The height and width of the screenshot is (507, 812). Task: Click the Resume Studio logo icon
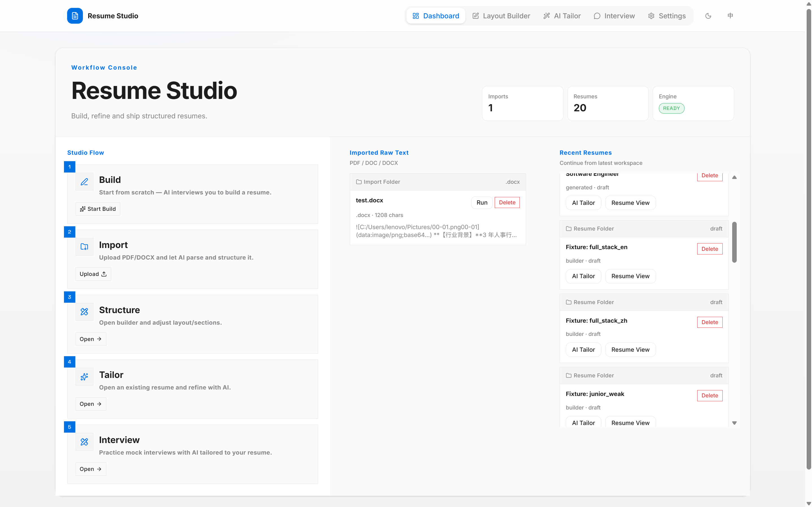click(x=75, y=16)
